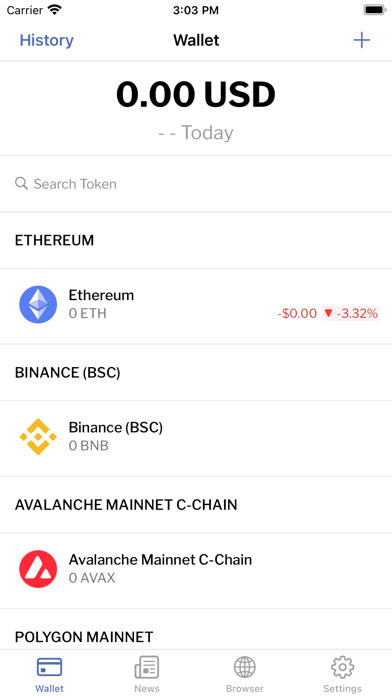This screenshot has width=392, height=696.
Task: Open the News tab newspaper icon
Action: [x=147, y=667]
